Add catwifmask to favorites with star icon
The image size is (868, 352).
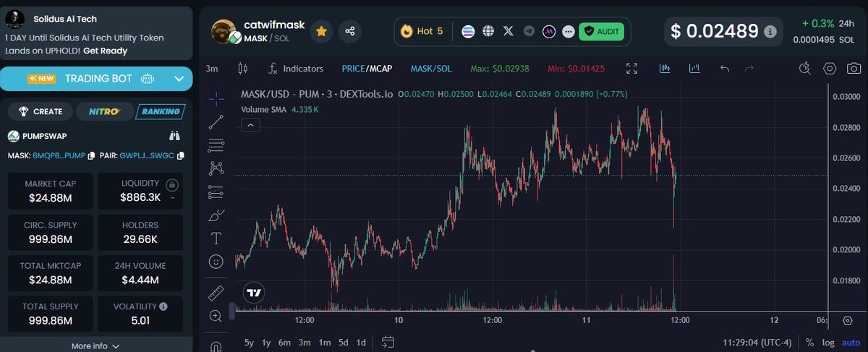point(321,31)
